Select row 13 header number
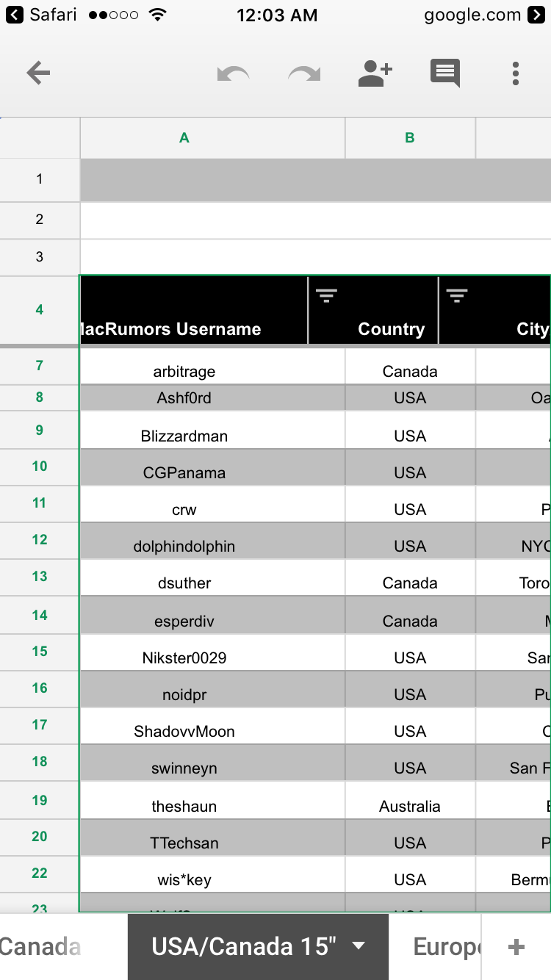The image size is (551, 980). tap(40, 577)
